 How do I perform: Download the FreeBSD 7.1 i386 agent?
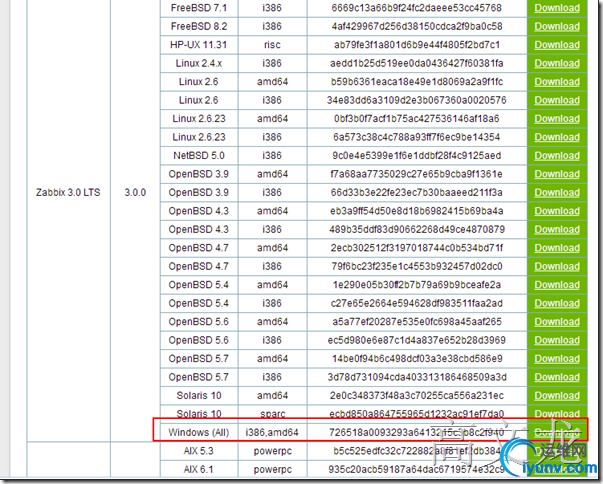(x=557, y=8)
